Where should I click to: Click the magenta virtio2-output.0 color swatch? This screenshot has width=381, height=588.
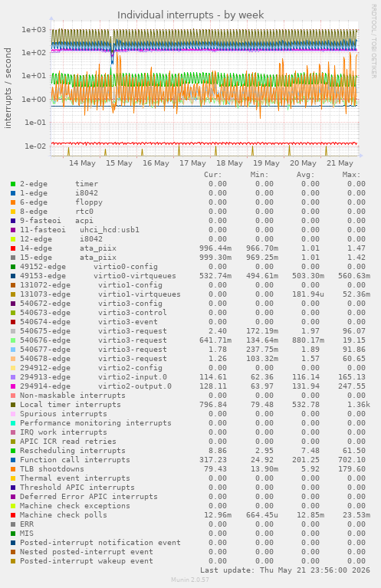(13, 386)
